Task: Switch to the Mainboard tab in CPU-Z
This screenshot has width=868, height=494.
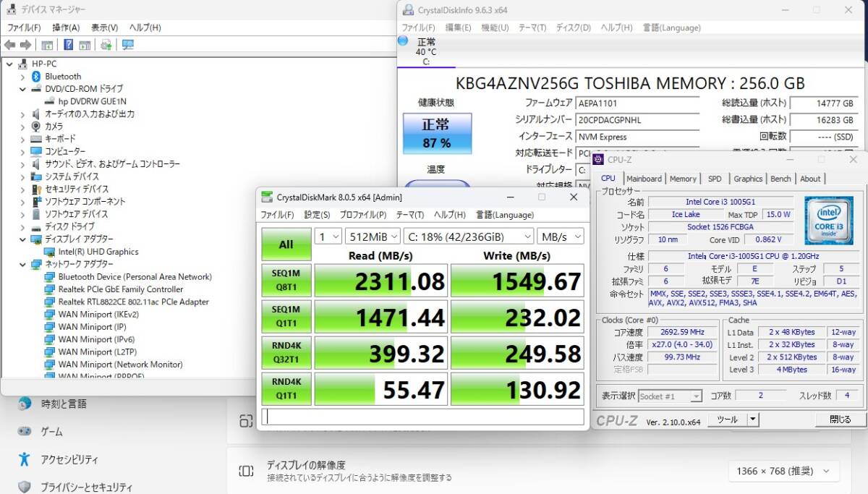Action: click(x=644, y=179)
